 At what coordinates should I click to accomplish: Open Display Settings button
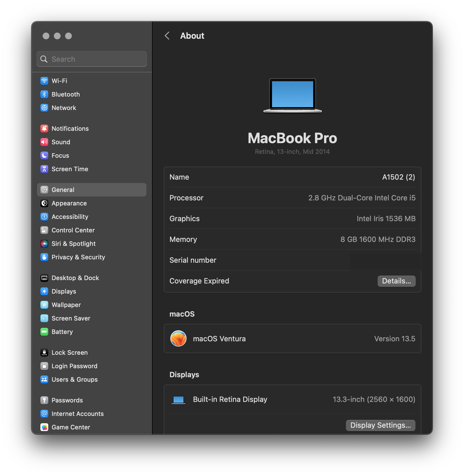click(380, 425)
